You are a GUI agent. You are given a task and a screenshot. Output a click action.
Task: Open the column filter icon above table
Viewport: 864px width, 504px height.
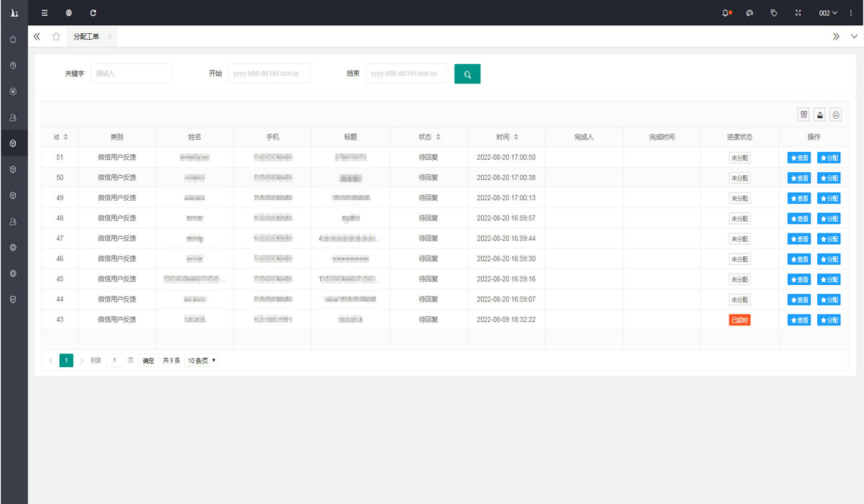pos(804,114)
